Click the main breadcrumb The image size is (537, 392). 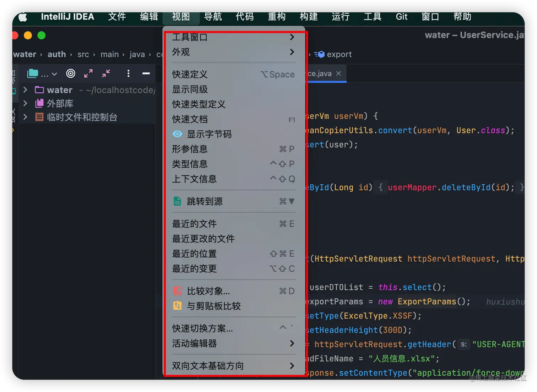tap(110, 54)
